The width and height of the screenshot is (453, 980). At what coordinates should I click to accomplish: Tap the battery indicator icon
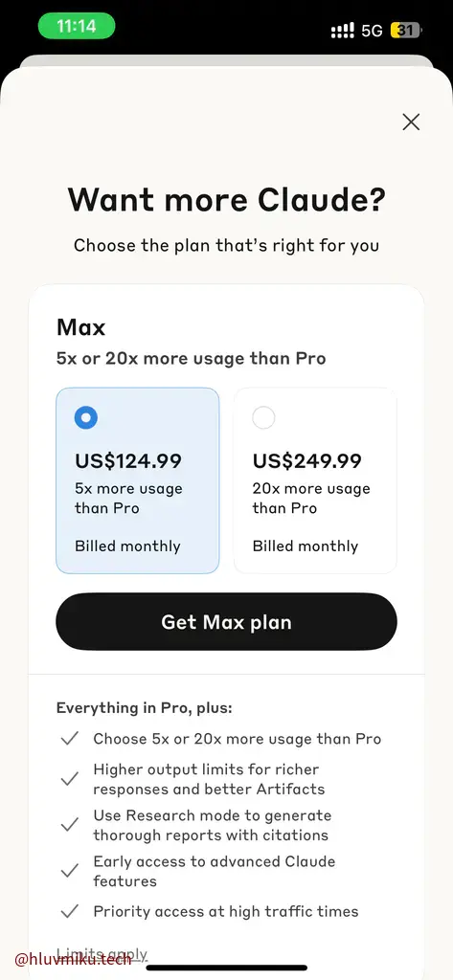coord(406,30)
